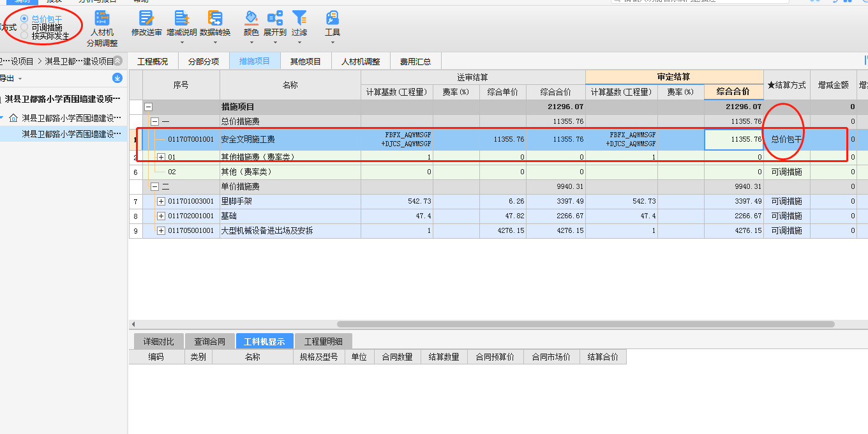868x434 pixels.
Task: Expand row 01 其他措施费
Action: pyautogui.click(x=161, y=157)
